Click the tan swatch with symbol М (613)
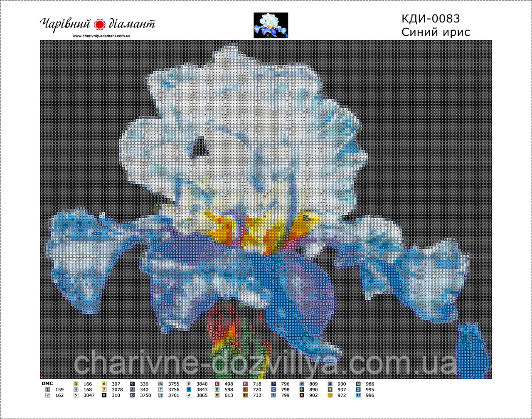Screen dimensions: 532x419 (217, 396)
